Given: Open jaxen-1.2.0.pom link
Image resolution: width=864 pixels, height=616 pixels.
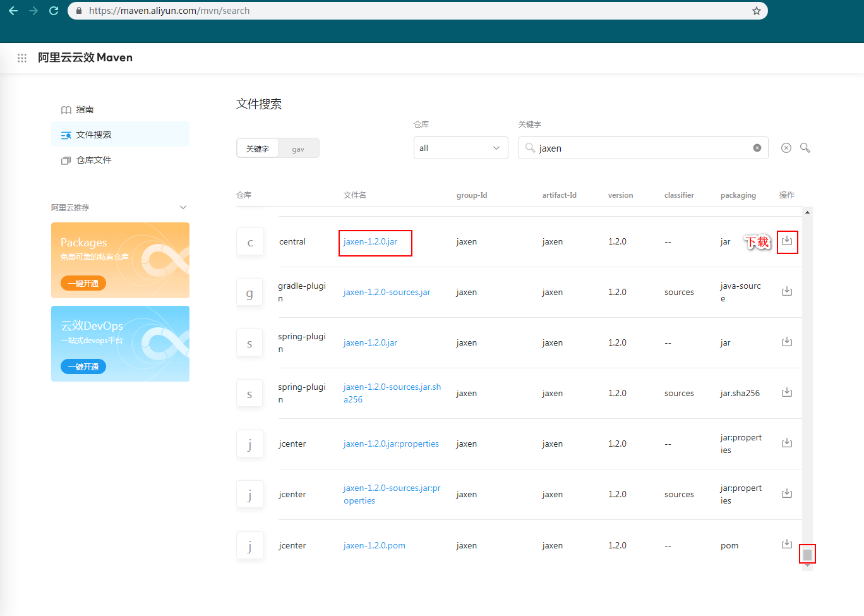Looking at the screenshot, I should pos(375,545).
